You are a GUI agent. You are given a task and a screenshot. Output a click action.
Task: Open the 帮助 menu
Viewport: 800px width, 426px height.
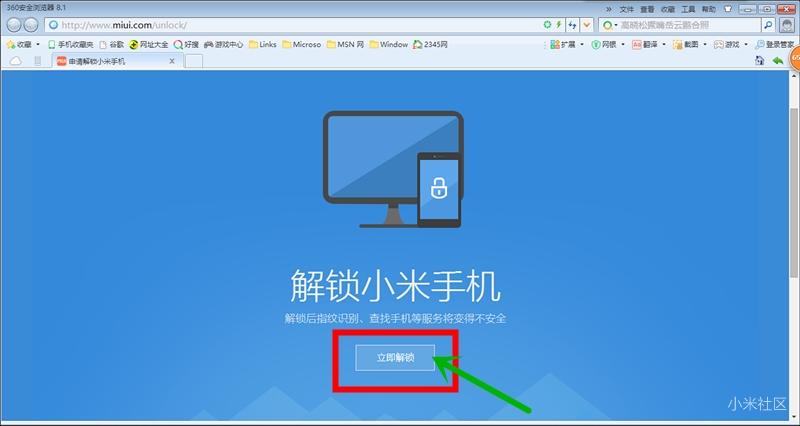(x=709, y=9)
